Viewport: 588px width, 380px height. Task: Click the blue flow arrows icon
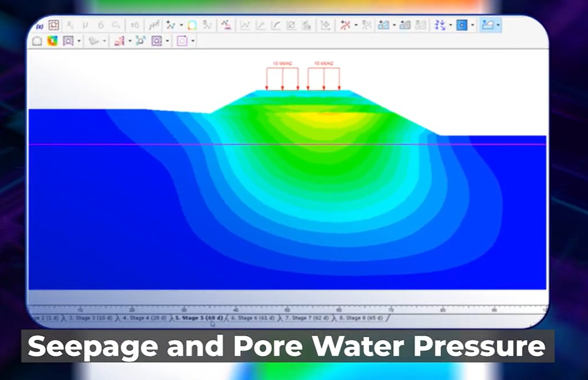point(440,25)
